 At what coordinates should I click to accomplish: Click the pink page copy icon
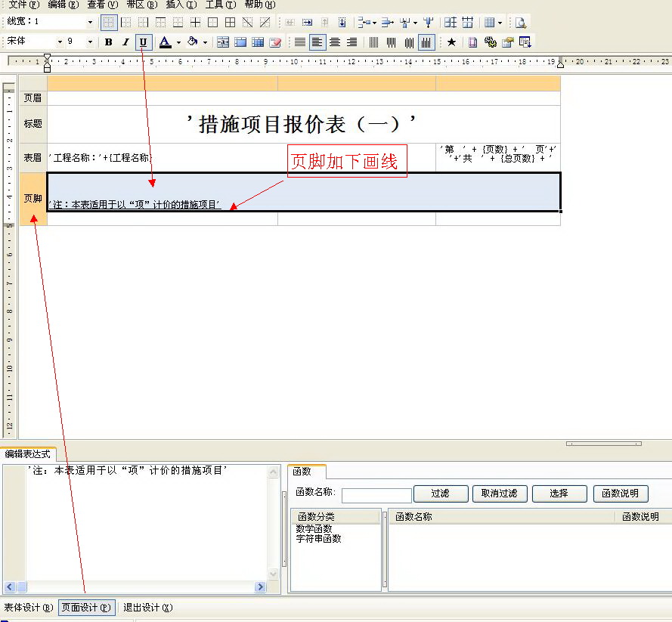472,42
